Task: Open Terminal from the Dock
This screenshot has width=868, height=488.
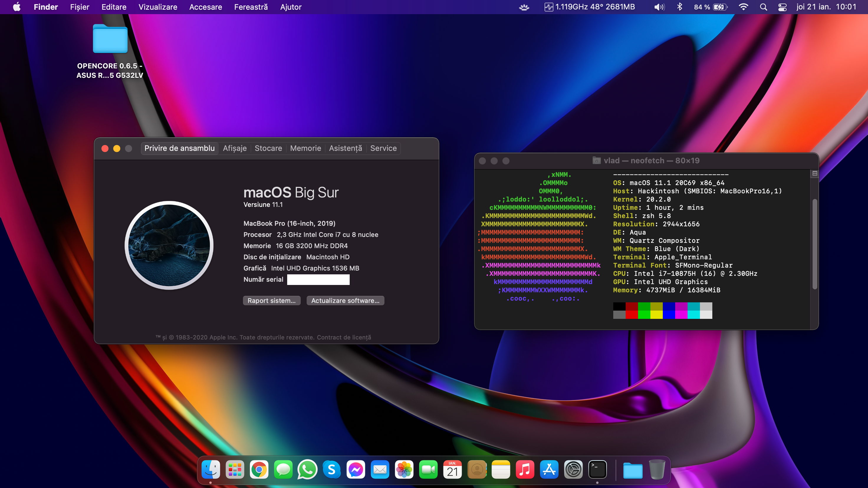Action: point(597,469)
